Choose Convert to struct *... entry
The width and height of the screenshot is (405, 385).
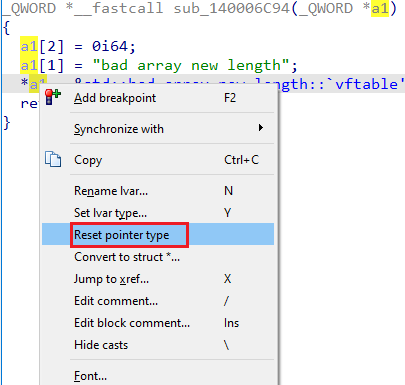pyautogui.click(x=158, y=257)
